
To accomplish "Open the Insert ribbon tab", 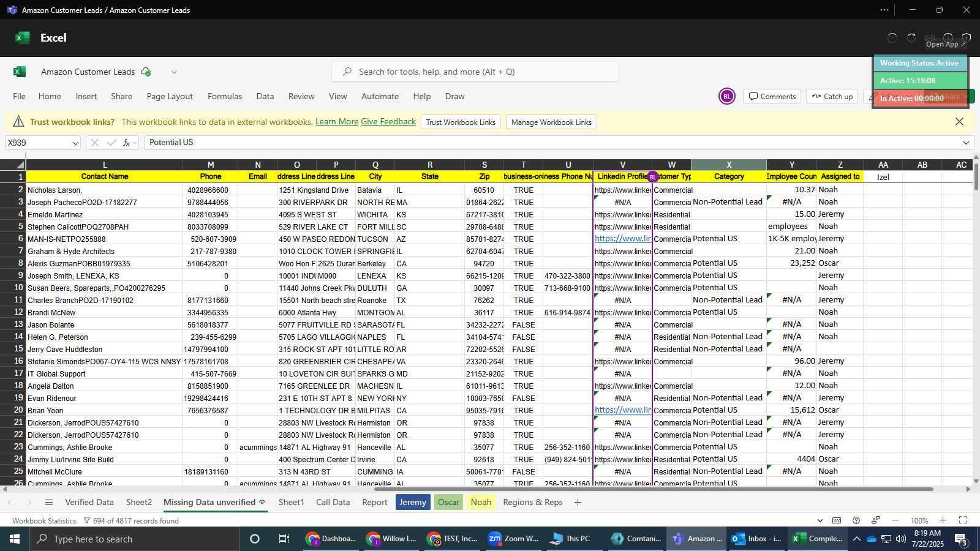I will tap(86, 96).
